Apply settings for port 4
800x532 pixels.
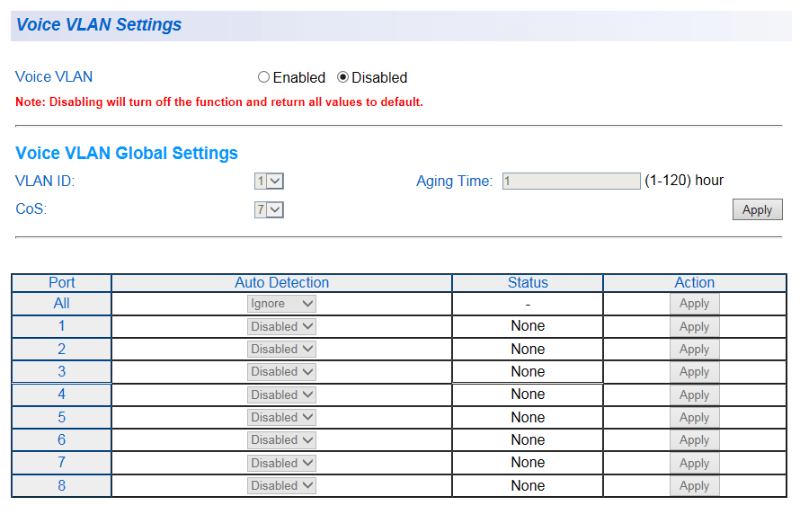coord(694,395)
